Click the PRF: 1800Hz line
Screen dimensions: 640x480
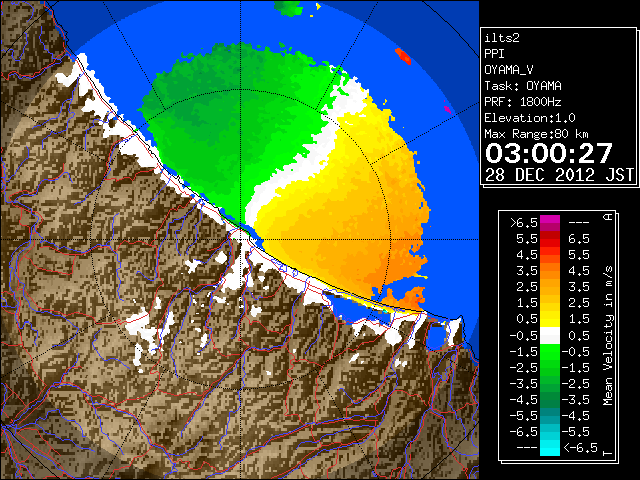coord(523,102)
